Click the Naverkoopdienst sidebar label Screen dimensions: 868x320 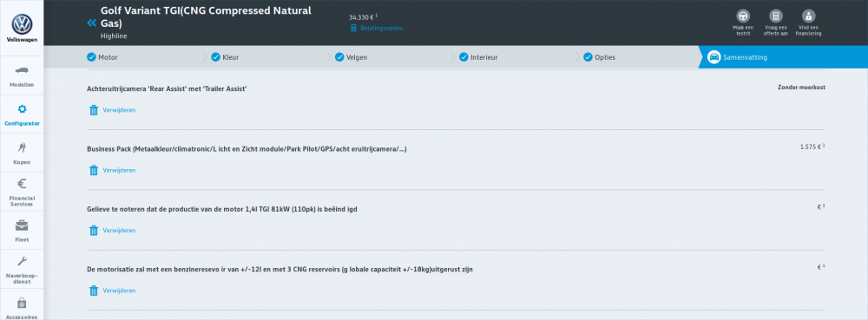pos(23,278)
